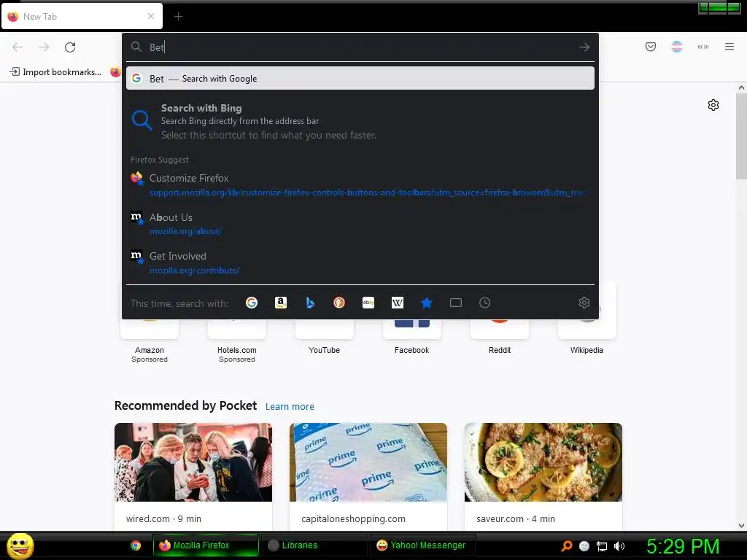
Task: Search this time with Wikipedia icon
Action: coord(398,303)
